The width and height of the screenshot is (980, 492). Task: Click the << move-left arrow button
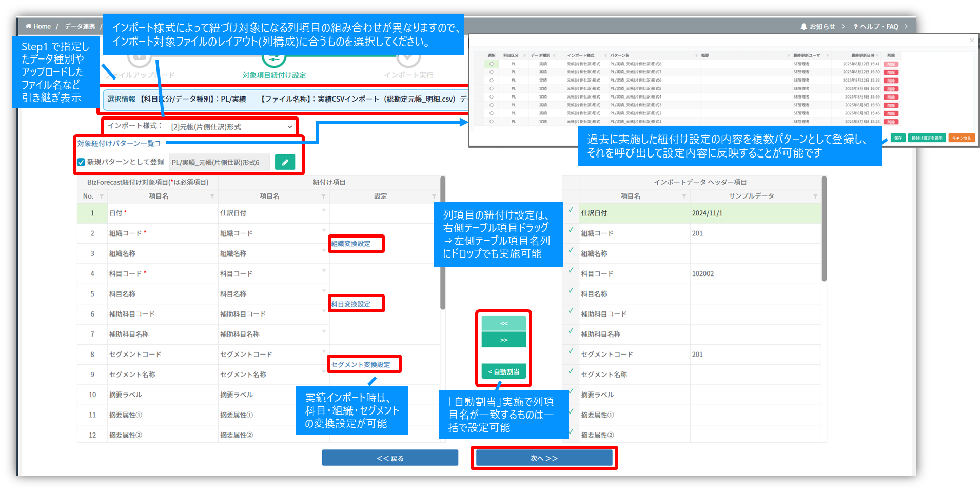click(503, 323)
